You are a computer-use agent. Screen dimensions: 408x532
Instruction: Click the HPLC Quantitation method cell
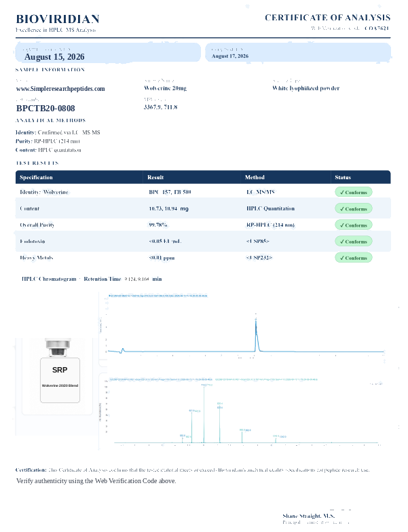pyautogui.click(x=270, y=209)
